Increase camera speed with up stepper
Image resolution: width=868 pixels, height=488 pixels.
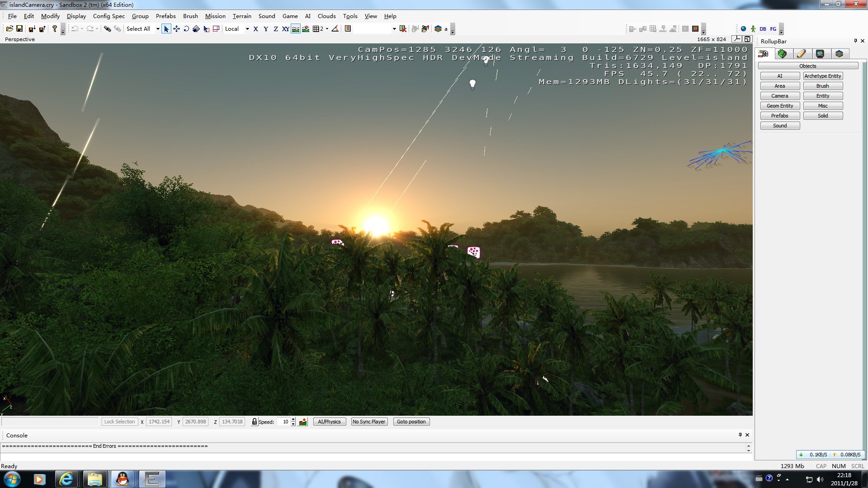coord(293,419)
